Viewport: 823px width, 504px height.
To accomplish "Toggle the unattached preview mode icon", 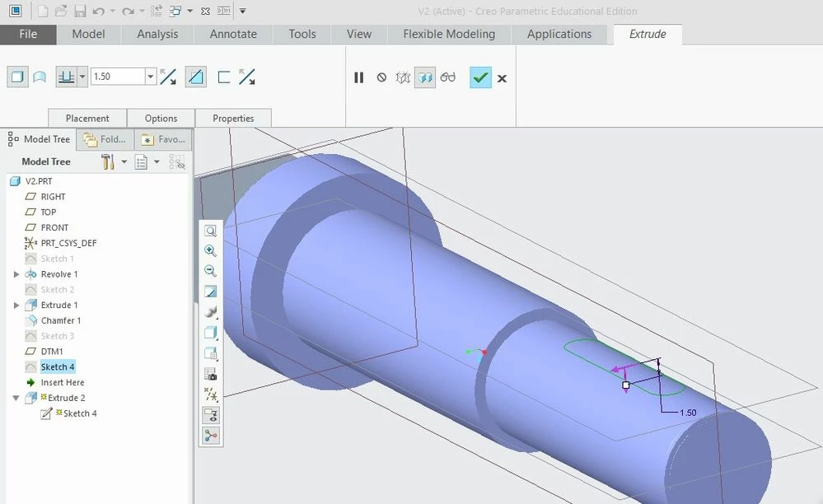I will tap(403, 77).
